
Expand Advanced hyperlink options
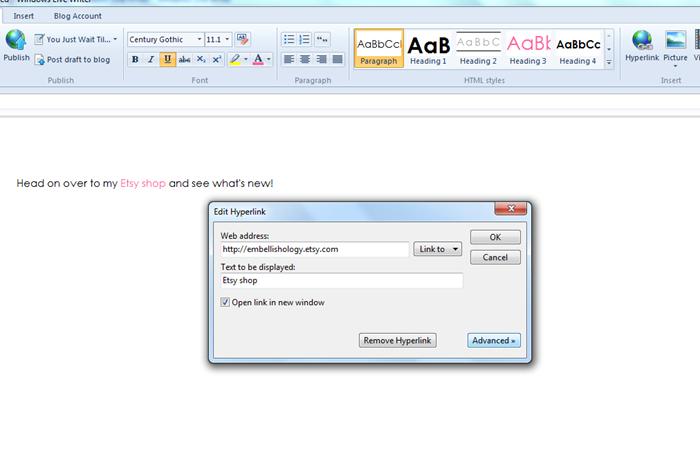[x=494, y=341]
